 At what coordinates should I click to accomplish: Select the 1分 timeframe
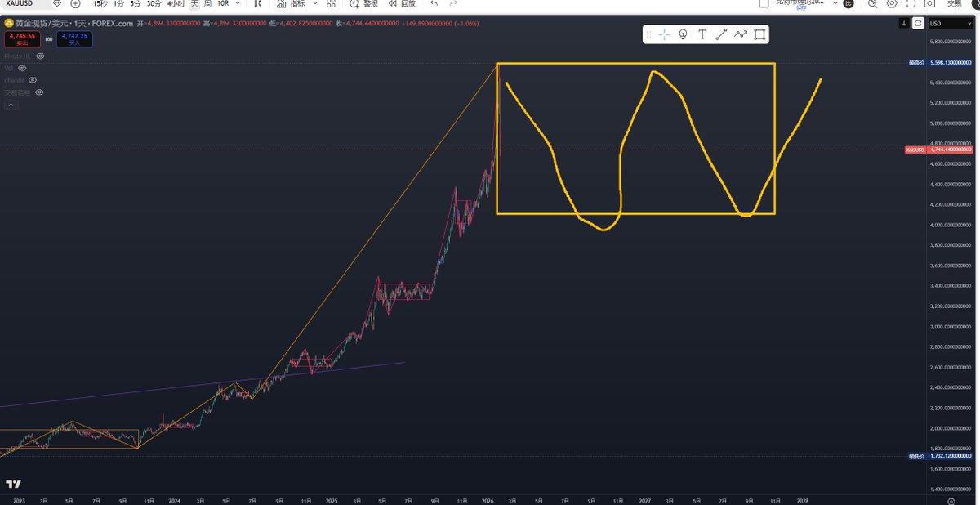(118, 3)
